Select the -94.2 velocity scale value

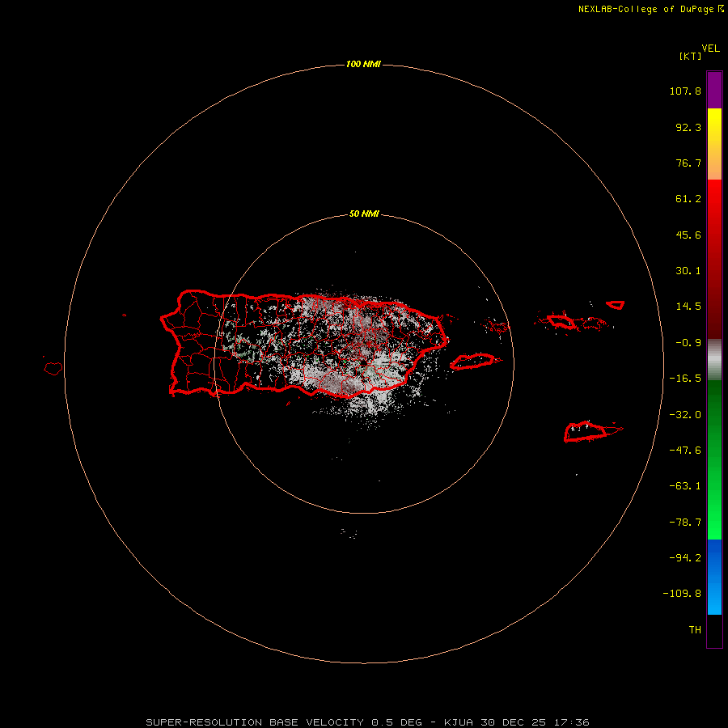point(685,558)
